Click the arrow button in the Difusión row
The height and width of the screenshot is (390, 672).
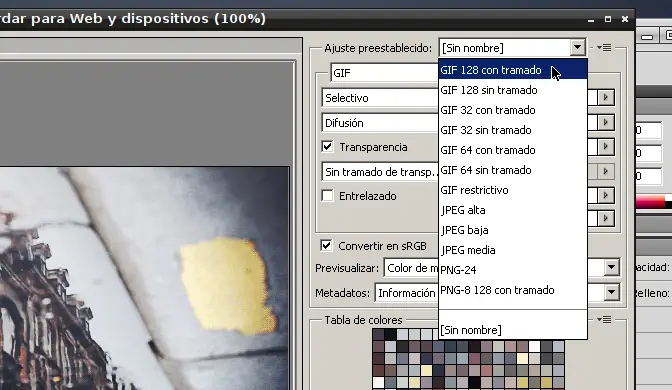click(606, 123)
